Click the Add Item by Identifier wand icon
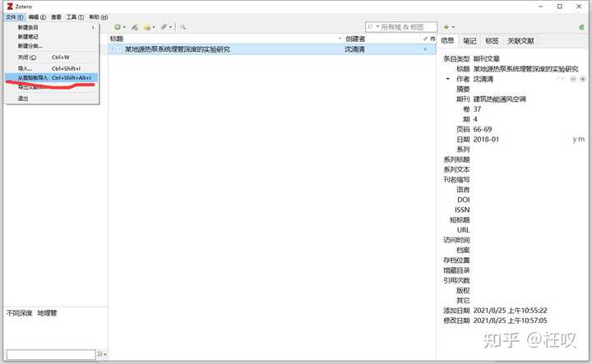This screenshot has height=364, width=592. point(134,27)
